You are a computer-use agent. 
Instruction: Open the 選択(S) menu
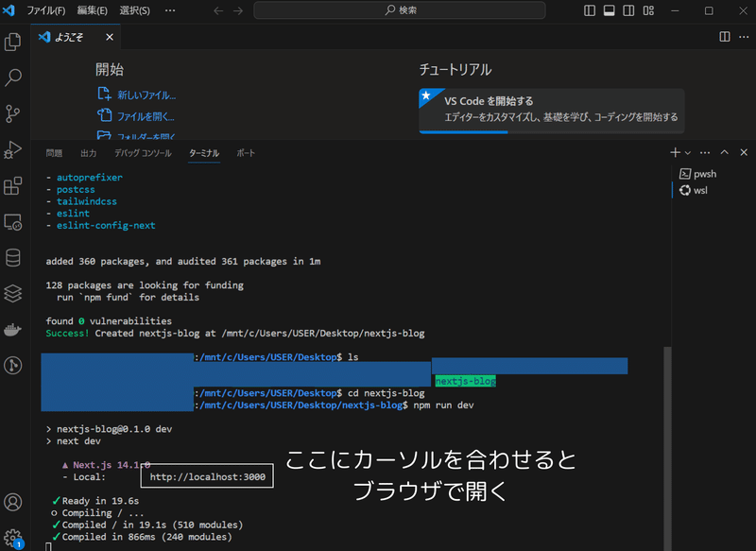(x=134, y=10)
